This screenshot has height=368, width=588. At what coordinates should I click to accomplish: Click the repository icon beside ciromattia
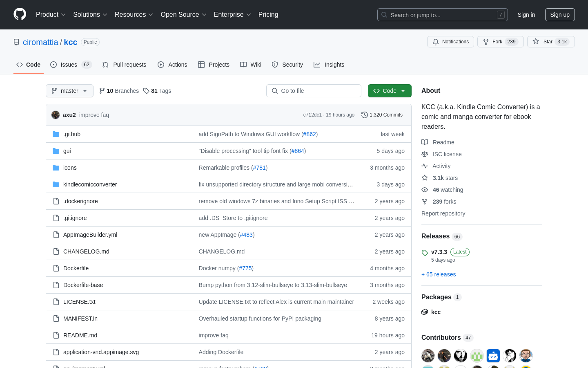pos(16,42)
